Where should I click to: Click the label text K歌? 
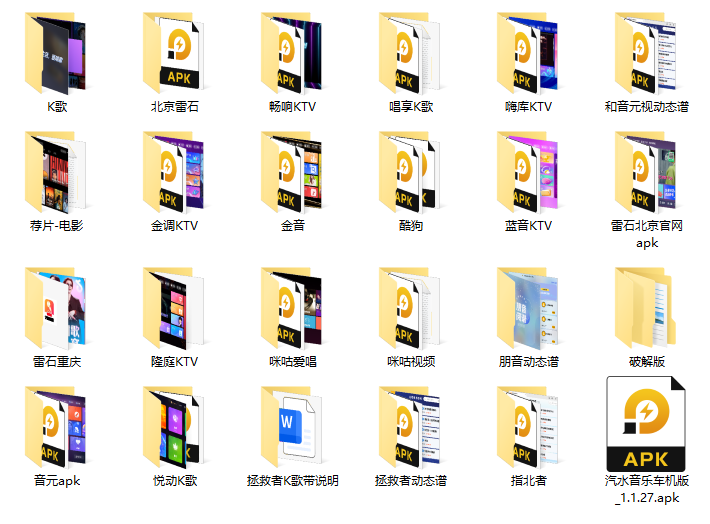(x=57, y=107)
